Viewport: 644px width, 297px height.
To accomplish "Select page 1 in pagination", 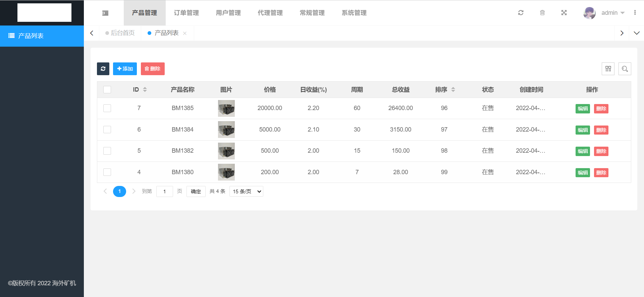I will click(x=119, y=191).
